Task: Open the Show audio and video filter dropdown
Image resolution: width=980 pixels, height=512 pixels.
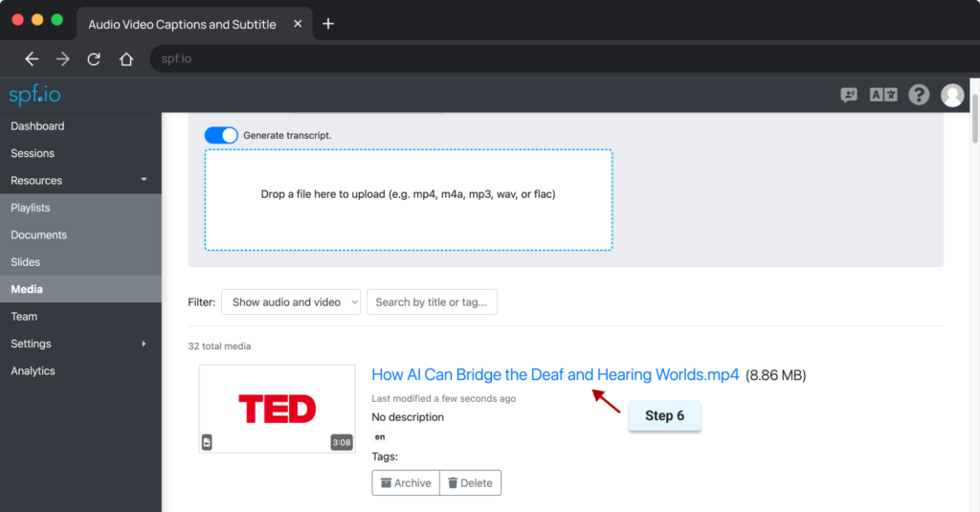Action: click(291, 302)
